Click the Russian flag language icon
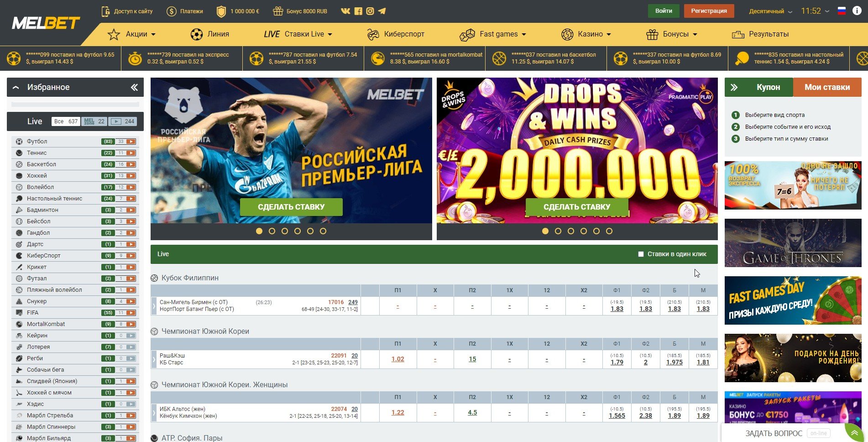This screenshot has width=868, height=442. pos(842,11)
